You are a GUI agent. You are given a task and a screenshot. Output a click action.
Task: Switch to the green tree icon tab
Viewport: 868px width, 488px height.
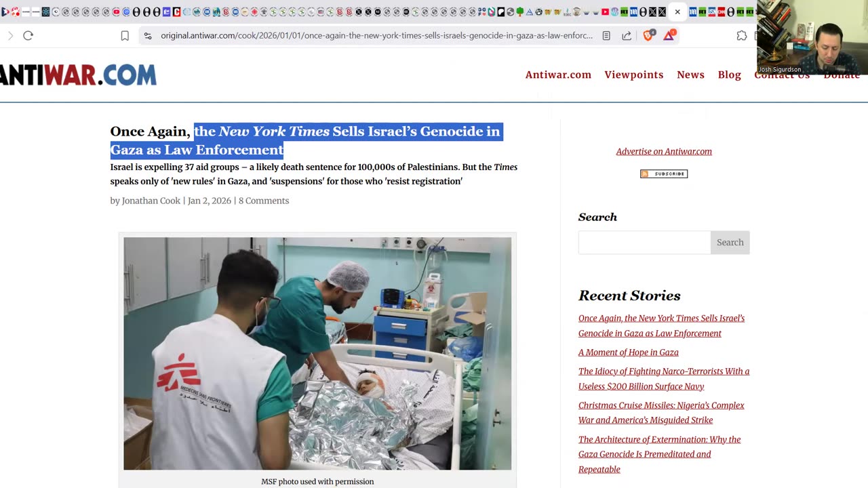519,12
